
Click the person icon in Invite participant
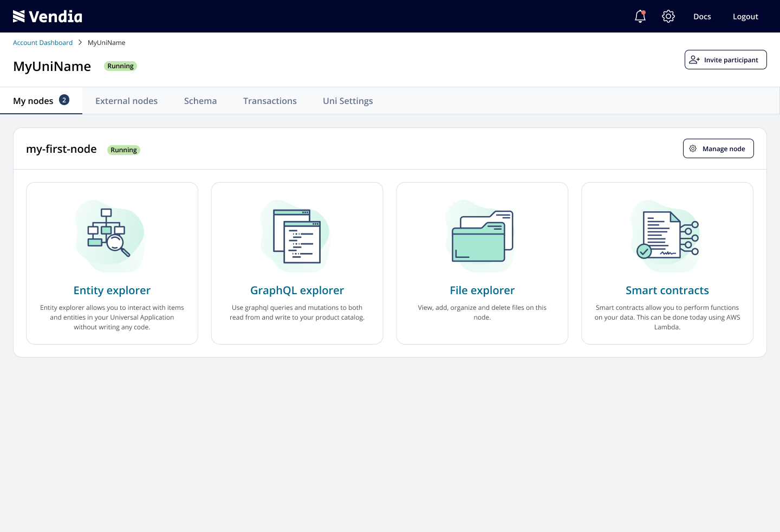point(694,60)
